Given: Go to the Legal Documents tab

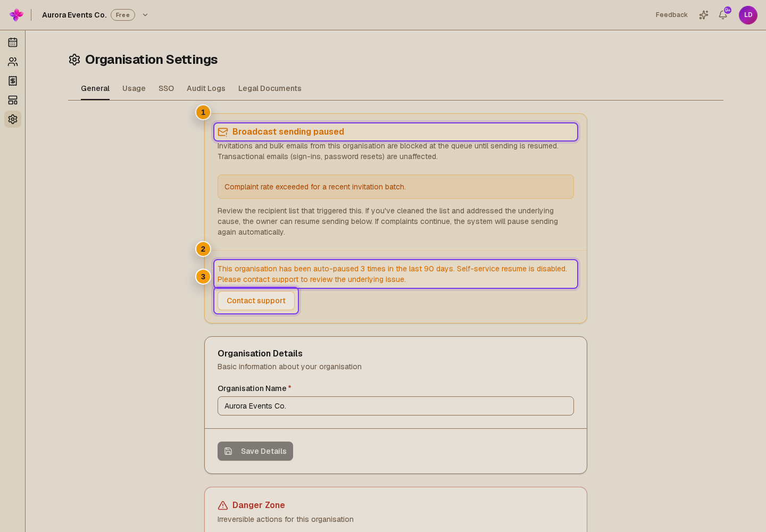Looking at the screenshot, I should point(270,88).
